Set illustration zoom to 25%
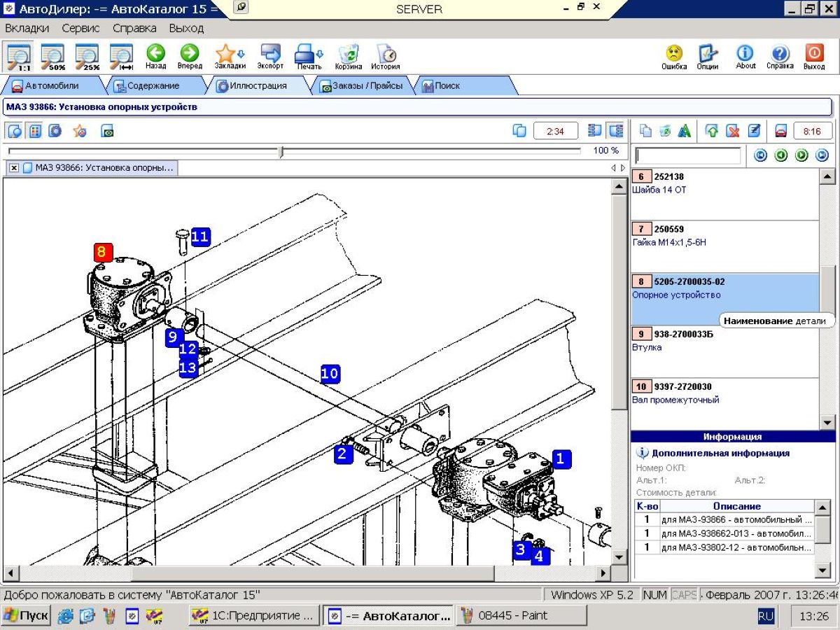This screenshot has width=840, height=630. [87, 56]
